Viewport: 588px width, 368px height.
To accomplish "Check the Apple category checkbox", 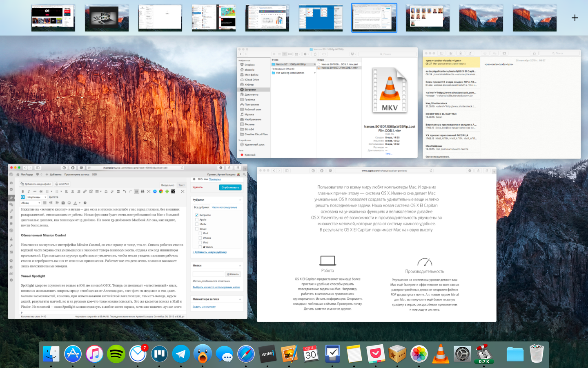I will pyautogui.click(x=196, y=220).
